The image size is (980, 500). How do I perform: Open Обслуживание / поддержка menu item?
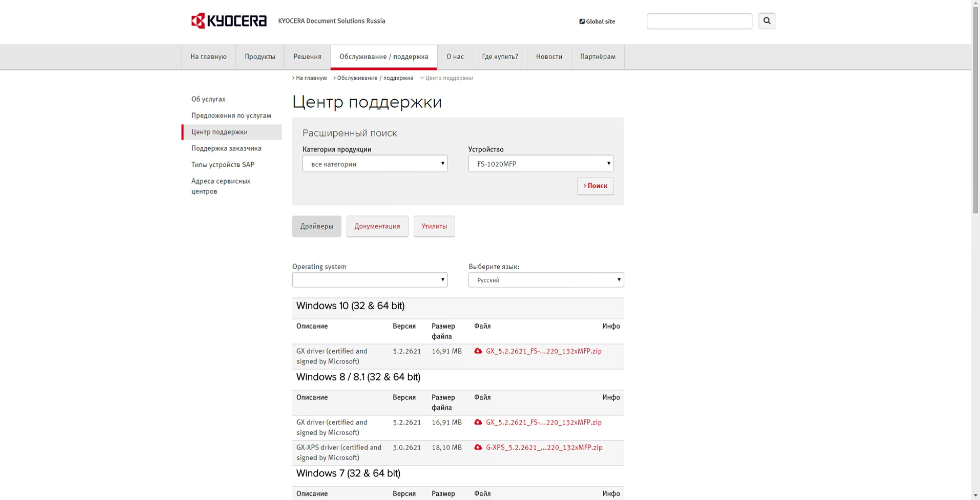(x=384, y=57)
